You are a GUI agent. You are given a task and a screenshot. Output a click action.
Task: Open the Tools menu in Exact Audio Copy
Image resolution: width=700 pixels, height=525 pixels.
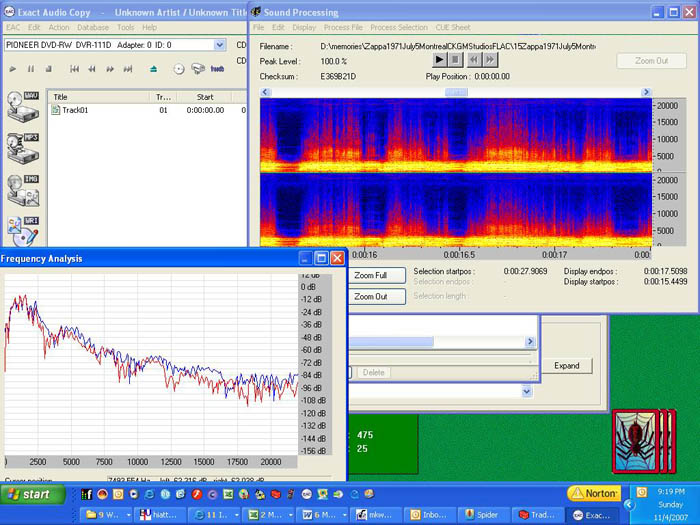125,27
